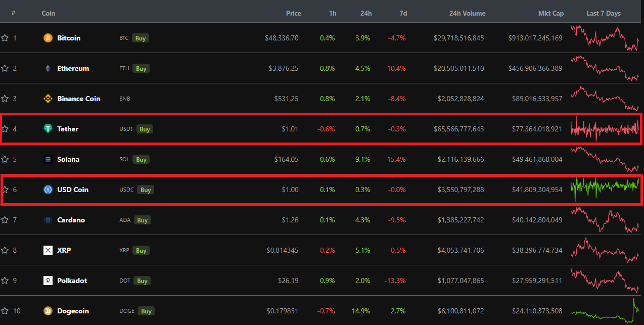Select XRP price $0.814345

283,250
